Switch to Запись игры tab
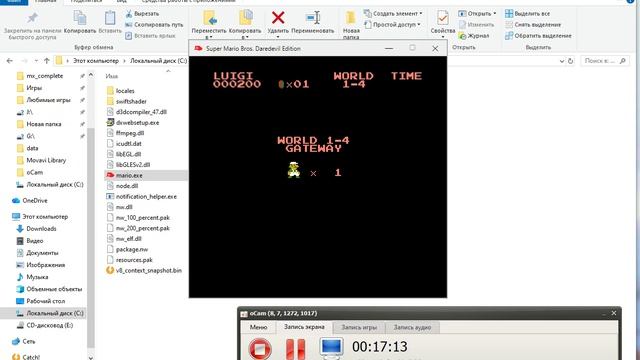Image resolution: width=640 pixels, height=360 pixels. point(359,327)
